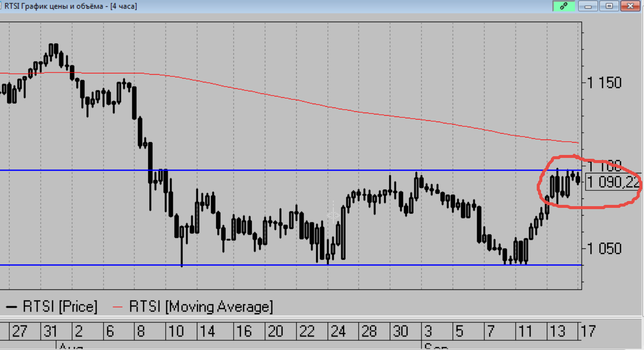Click date 10 on the time axis
644x350 pixels.
tap(176, 331)
